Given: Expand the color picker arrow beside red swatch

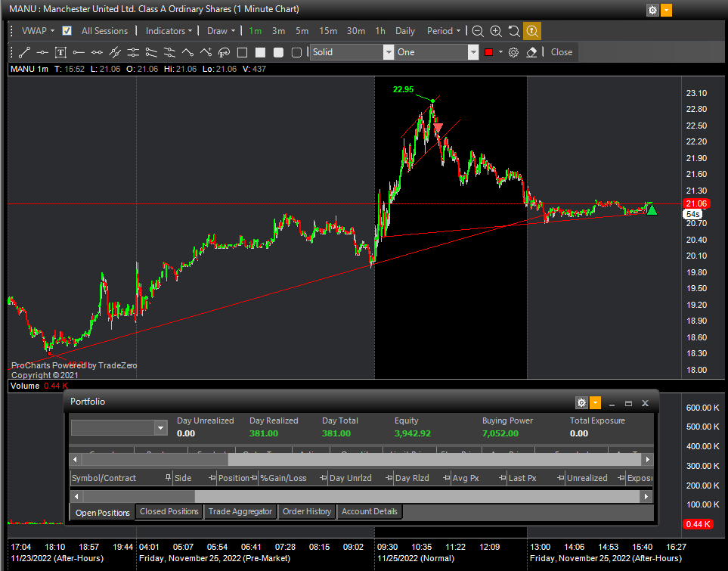Looking at the screenshot, I should pyautogui.click(x=500, y=52).
